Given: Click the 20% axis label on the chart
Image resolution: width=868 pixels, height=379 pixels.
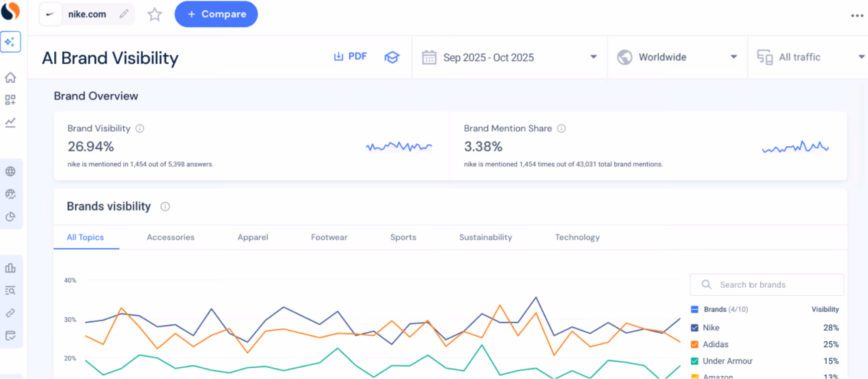Looking at the screenshot, I should [x=70, y=359].
